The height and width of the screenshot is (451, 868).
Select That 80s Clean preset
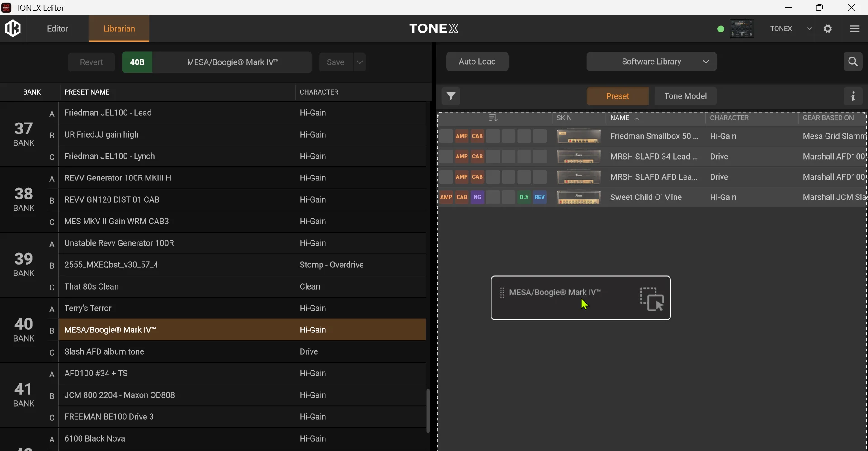pyautogui.click(x=242, y=286)
